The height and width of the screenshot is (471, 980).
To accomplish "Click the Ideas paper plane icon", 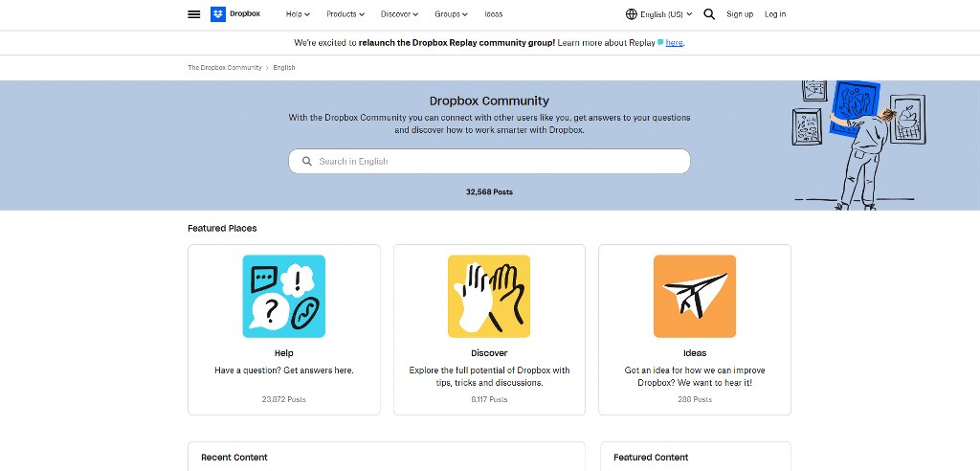I will [695, 296].
